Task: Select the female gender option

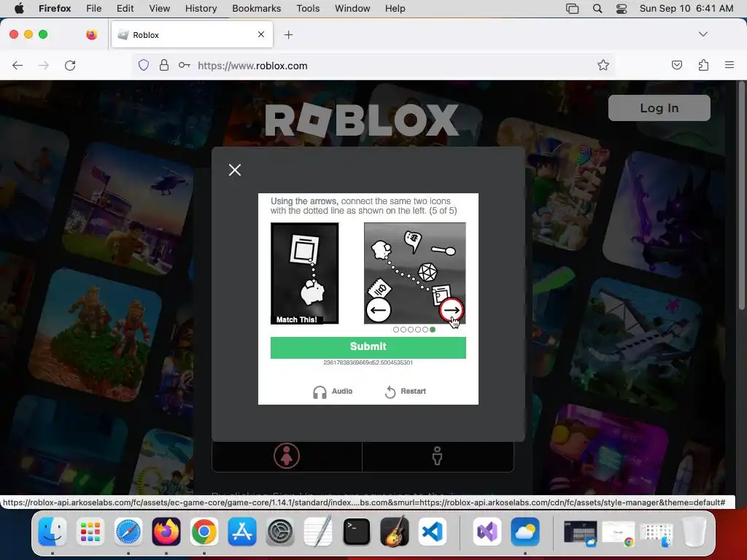Action: (286, 456)
